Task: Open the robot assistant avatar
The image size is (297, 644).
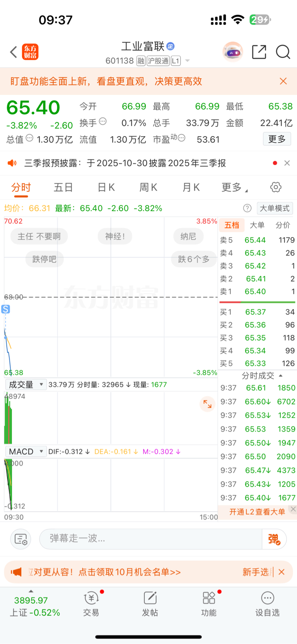Action: (233, 52)
